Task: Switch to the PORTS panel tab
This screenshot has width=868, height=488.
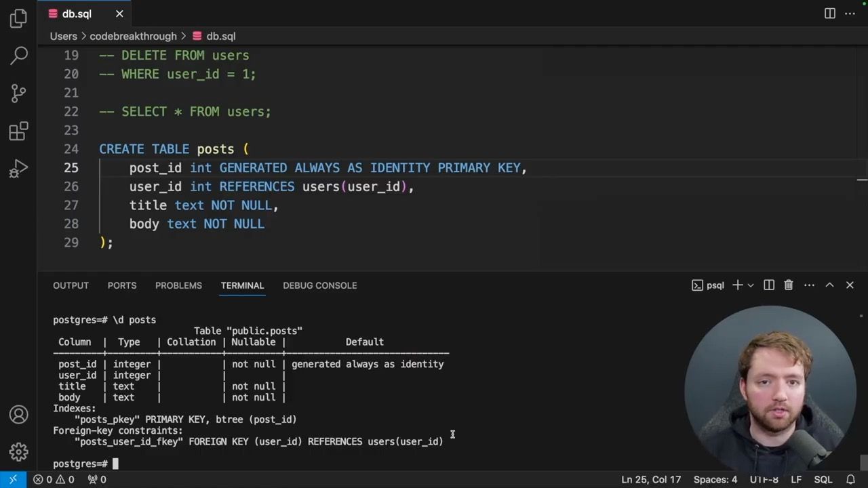Action: click(122, 285)
